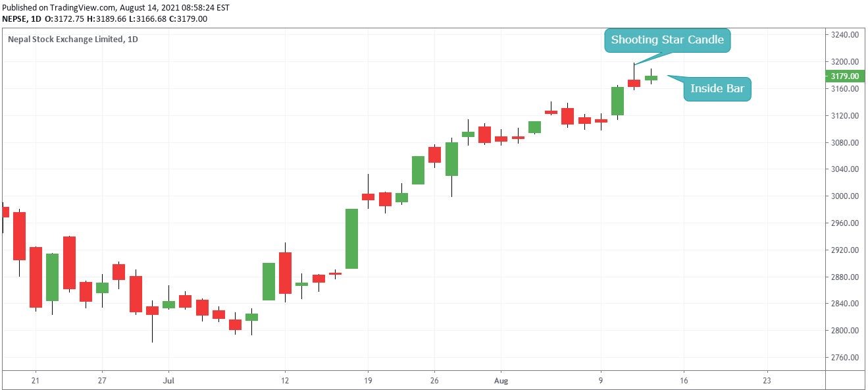Click the red shooting star candle body
Image resolution: width=868 pixels, height=390 pixels.
pyautogui.click(x=634, y=84)
